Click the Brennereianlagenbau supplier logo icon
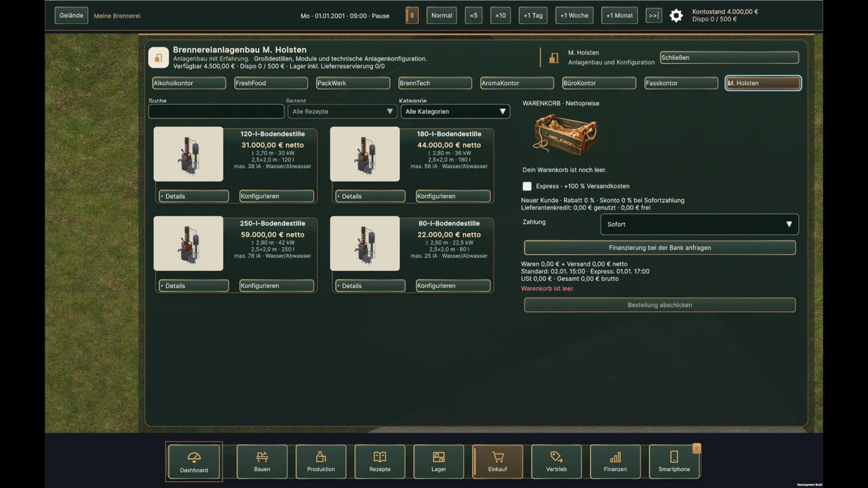Image resolution: width=868 pixels, height=488 pixels. tap(159, 58)
